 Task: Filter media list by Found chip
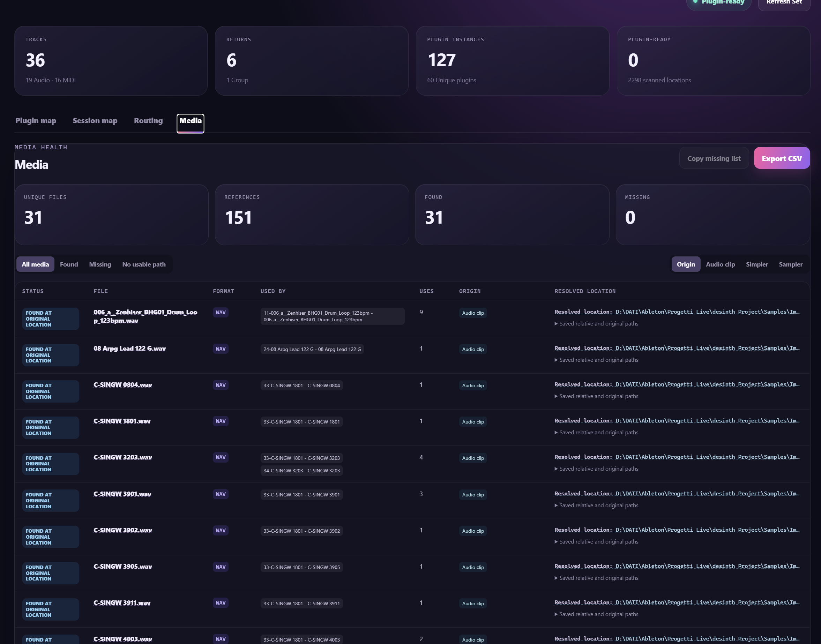point(69,264)
